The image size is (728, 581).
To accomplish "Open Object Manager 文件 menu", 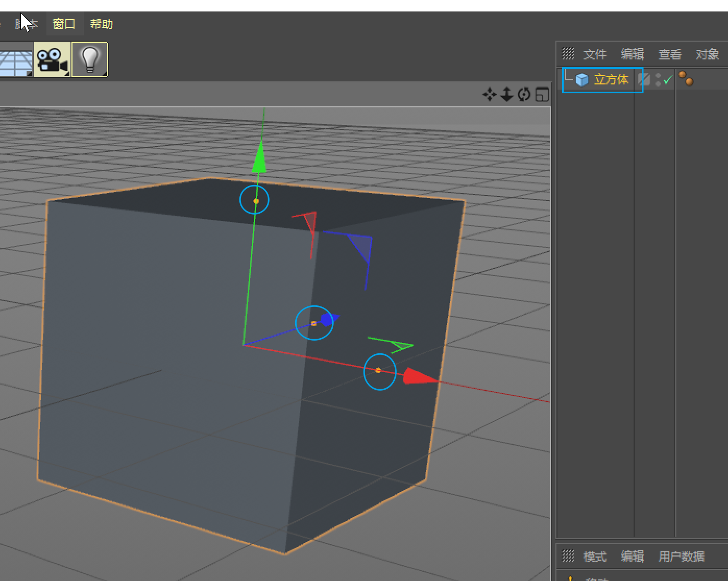I will click(x=594, y=54).
